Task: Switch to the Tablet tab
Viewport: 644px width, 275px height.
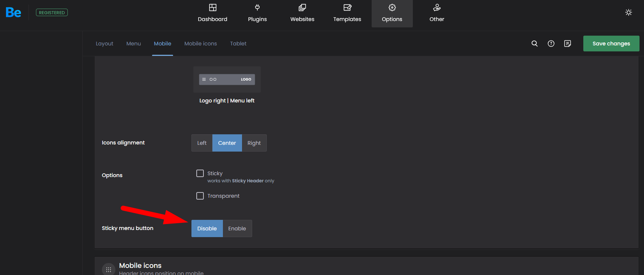Action: click(238, 44)
